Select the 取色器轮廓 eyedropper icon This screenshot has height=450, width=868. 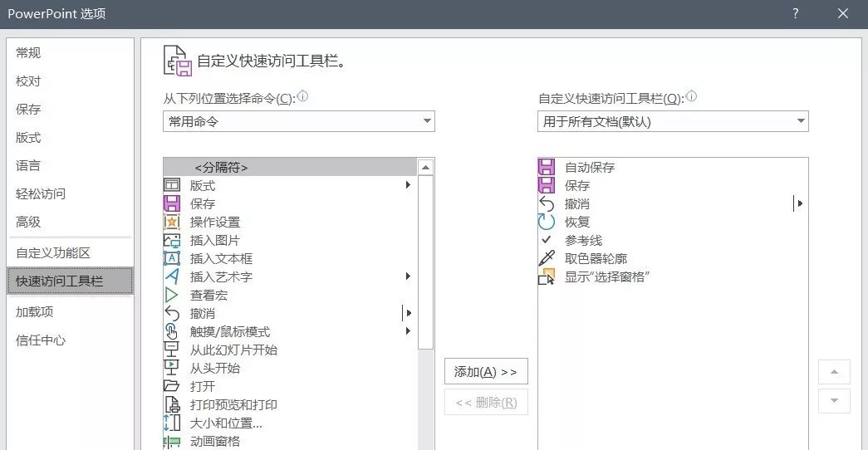(x=547, y=258)
